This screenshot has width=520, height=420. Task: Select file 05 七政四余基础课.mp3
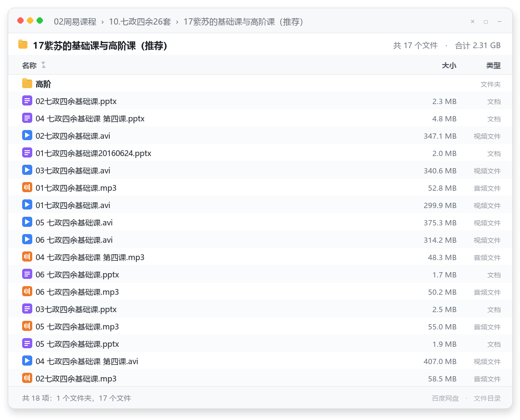(77, 327)
